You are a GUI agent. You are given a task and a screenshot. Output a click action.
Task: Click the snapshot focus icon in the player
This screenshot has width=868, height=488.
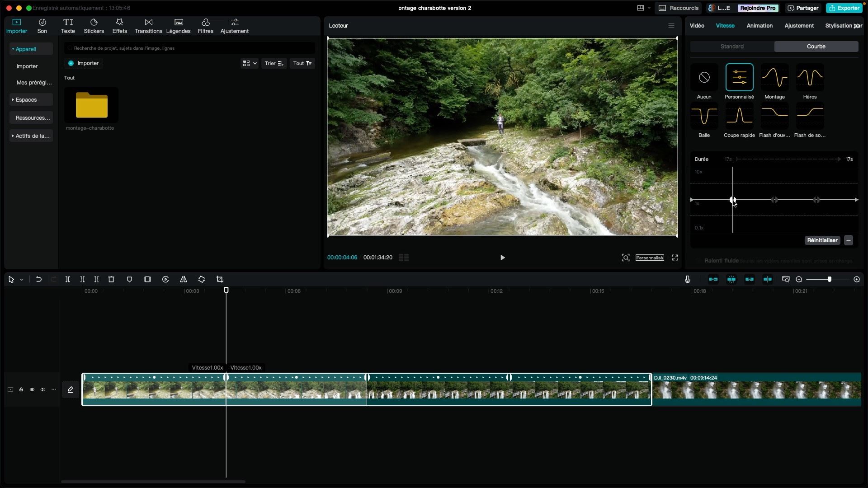point(626,258)
